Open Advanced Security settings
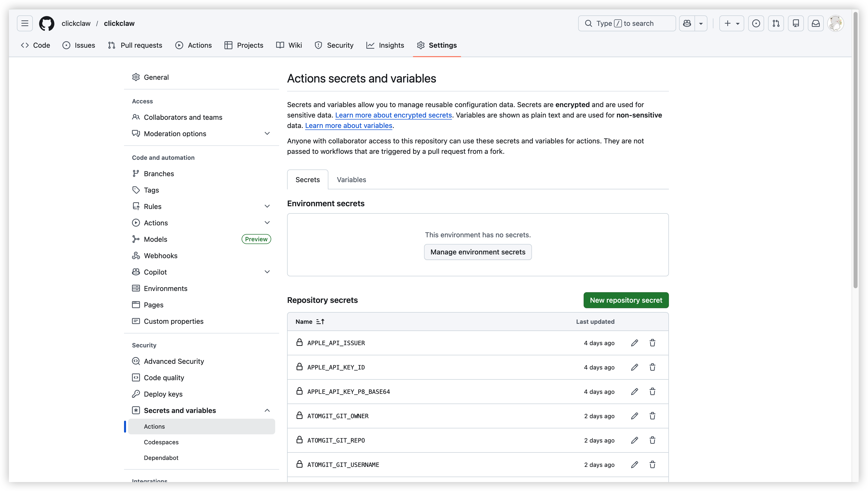Screen dimensions: 868x491 coord(201,361)
